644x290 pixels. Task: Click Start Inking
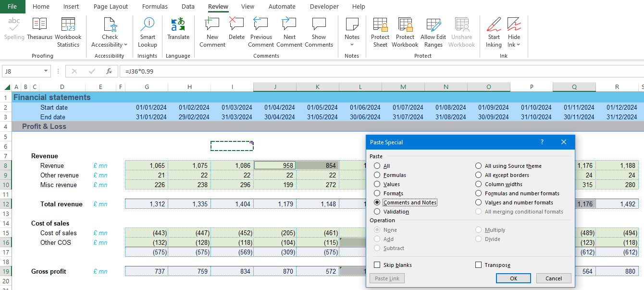point(494,29)
